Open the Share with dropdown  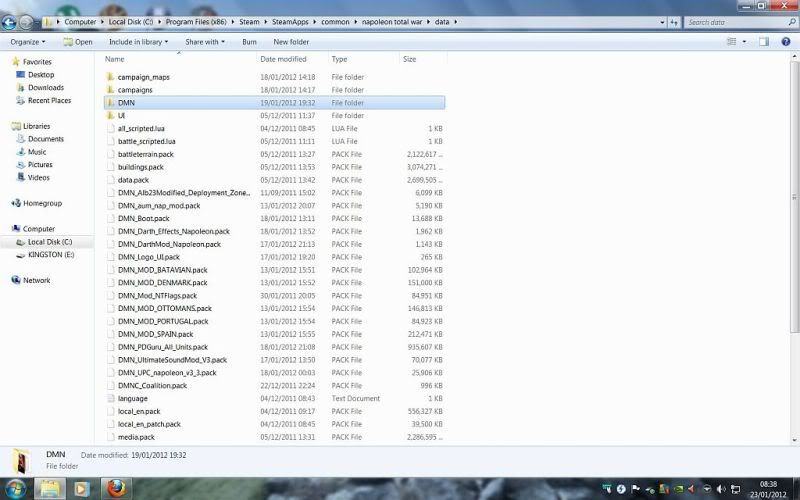click(x=204, y=42)
